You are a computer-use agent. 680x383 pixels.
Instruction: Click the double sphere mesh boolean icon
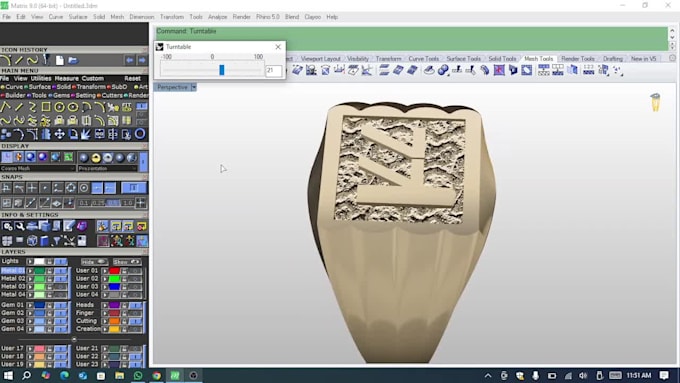[443, 70]
